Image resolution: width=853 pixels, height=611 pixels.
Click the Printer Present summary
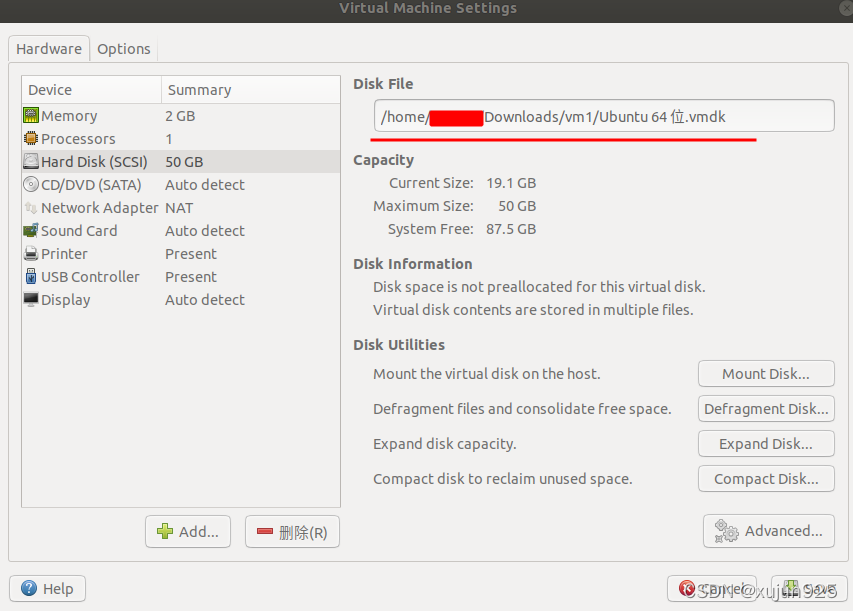190,254
